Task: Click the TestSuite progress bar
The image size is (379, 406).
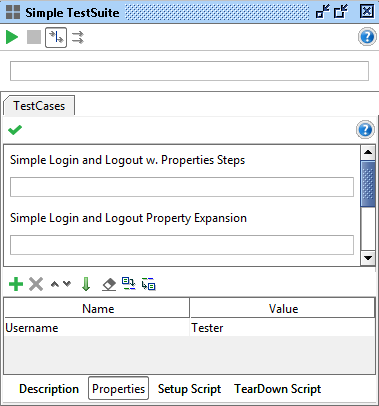Action: pyautogui.click(x=189, y=71)
